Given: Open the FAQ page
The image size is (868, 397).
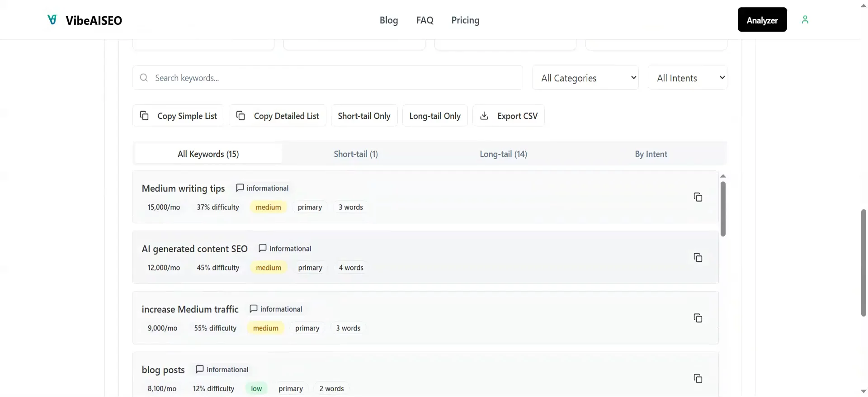Looking at the screenshot, I should pyautogui.click(x=425, y=20).
